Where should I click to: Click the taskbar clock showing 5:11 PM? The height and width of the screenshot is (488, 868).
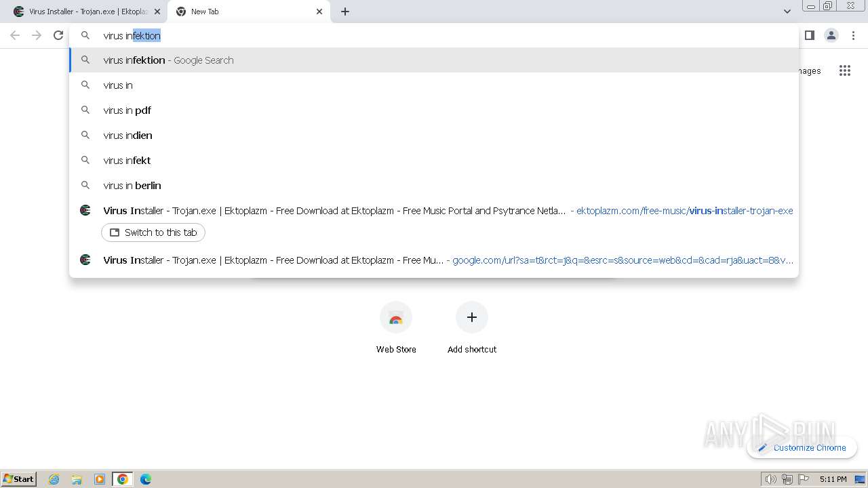[x=833, y=479]
